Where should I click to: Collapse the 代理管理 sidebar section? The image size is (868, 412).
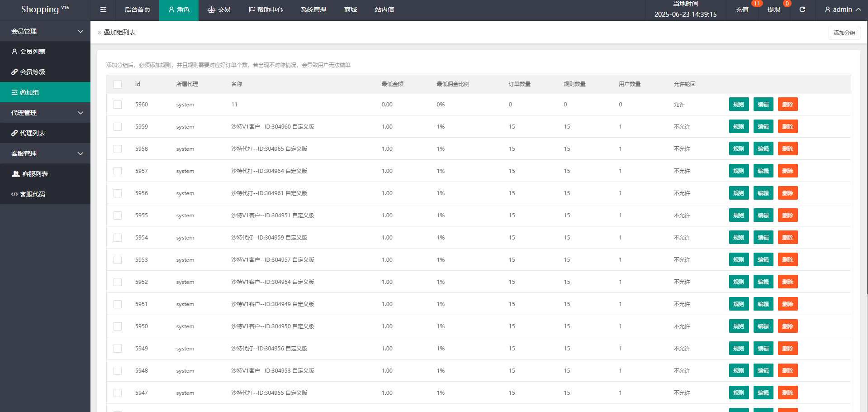[81, 113]
